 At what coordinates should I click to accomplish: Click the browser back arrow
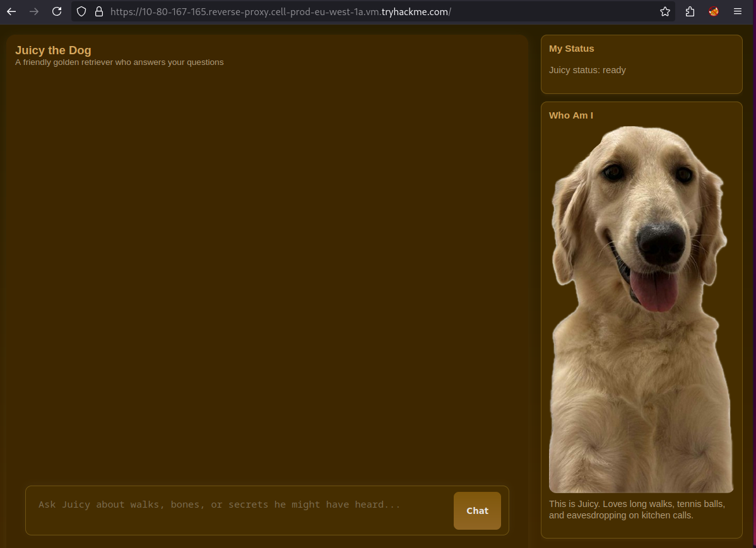11,11
